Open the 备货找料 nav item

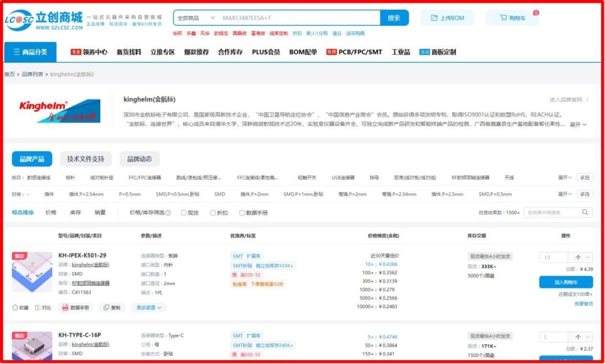point(129,52)
